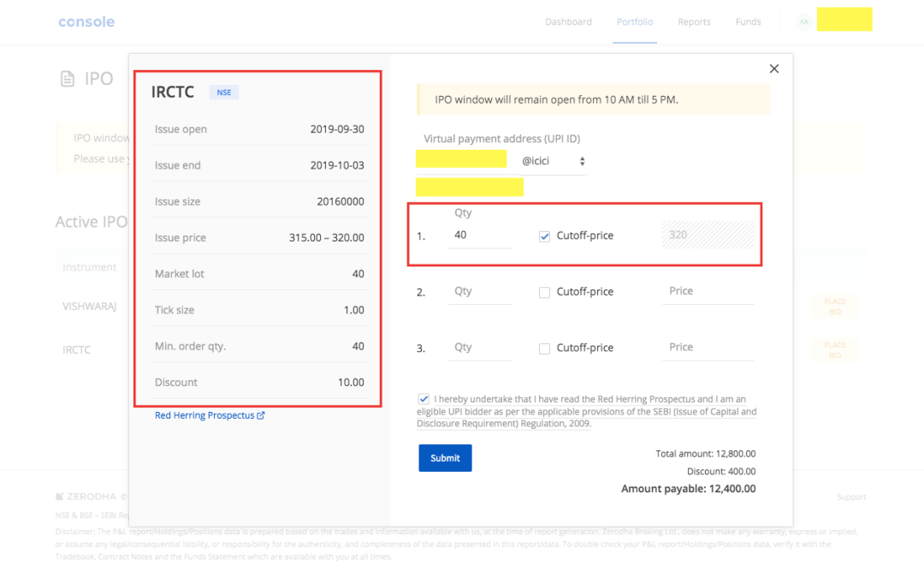Image resolution: width=924 pixels, height=578 pixels.
Task: Check Cutoff-price for bid 3
Action: pos(544,348)
